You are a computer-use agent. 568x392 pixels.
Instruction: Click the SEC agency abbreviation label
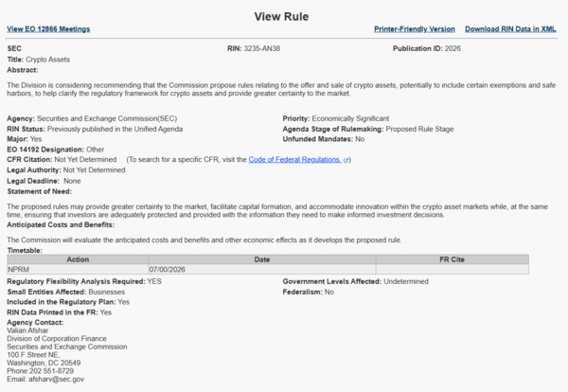point(14,48)
